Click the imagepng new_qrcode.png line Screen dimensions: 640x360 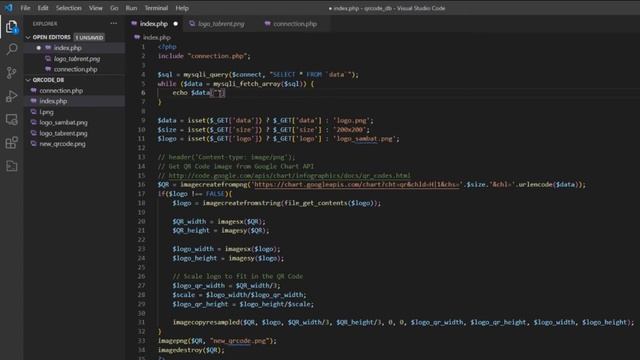point(217,341)
